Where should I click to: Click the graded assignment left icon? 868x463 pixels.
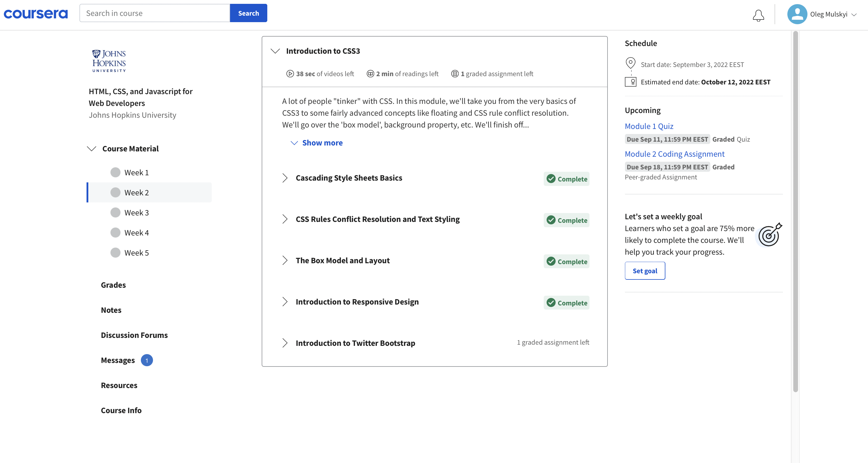(x=455, y=74)
